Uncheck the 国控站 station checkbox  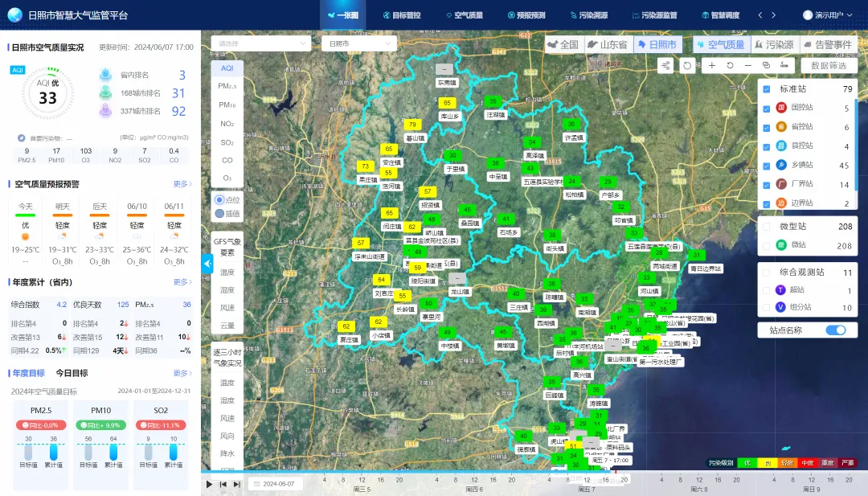tap(767, 108)
